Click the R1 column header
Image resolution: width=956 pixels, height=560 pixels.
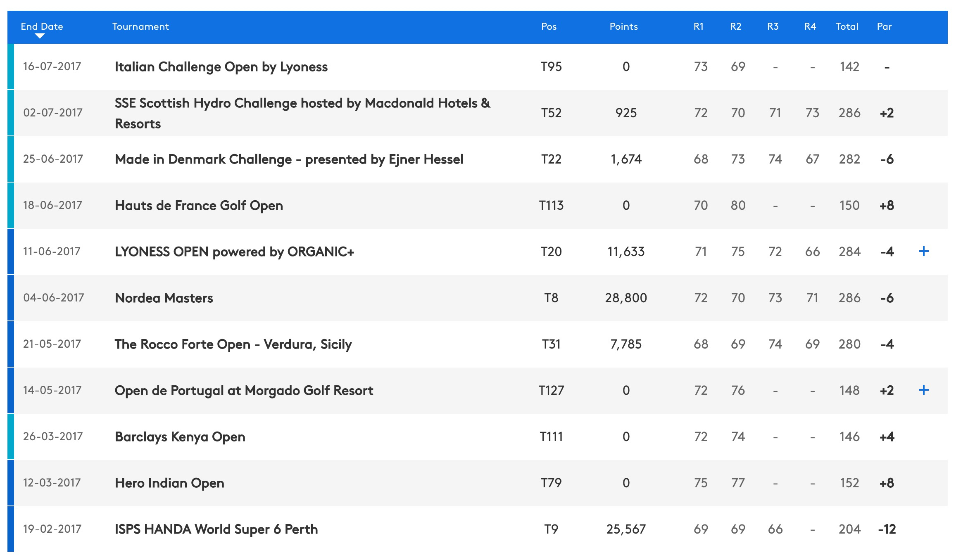pos(698,26)
